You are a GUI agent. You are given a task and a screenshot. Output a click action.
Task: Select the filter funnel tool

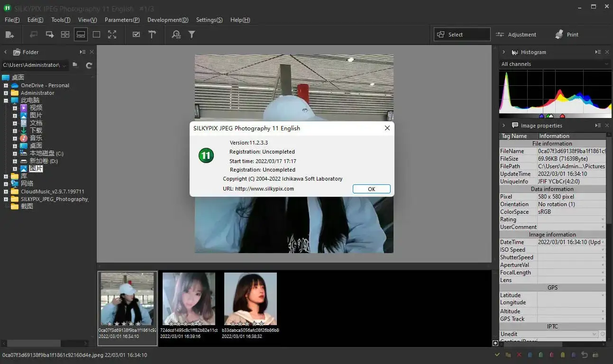(x=192, y=34)
